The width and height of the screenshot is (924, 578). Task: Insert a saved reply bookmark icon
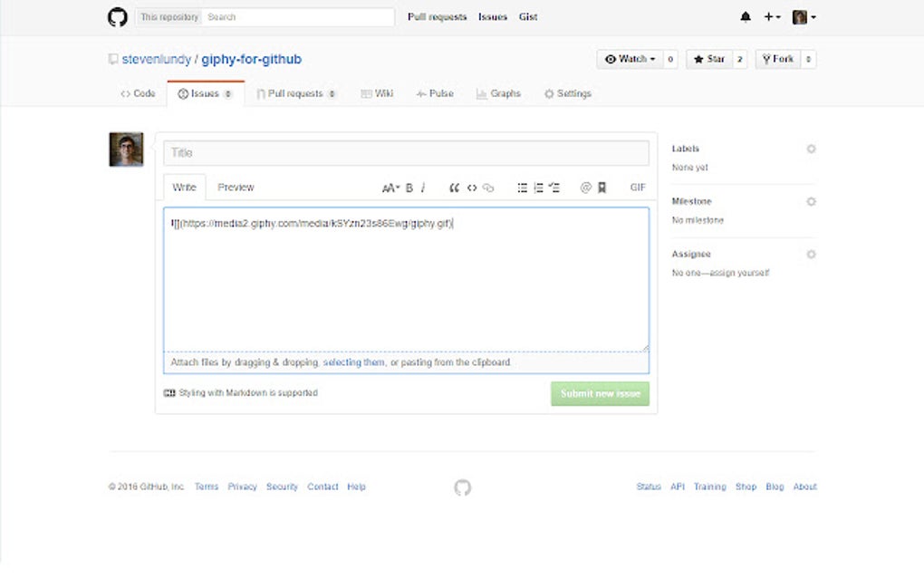[x=602, y=188]
